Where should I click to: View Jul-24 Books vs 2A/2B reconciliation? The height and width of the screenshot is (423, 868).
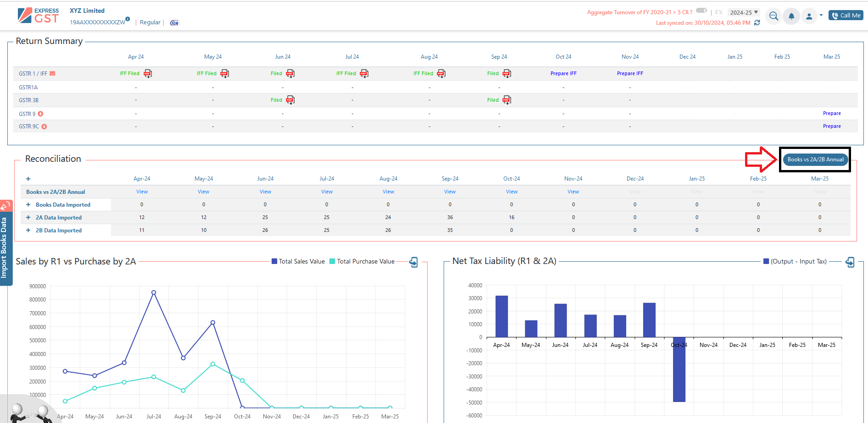[327, 192]
